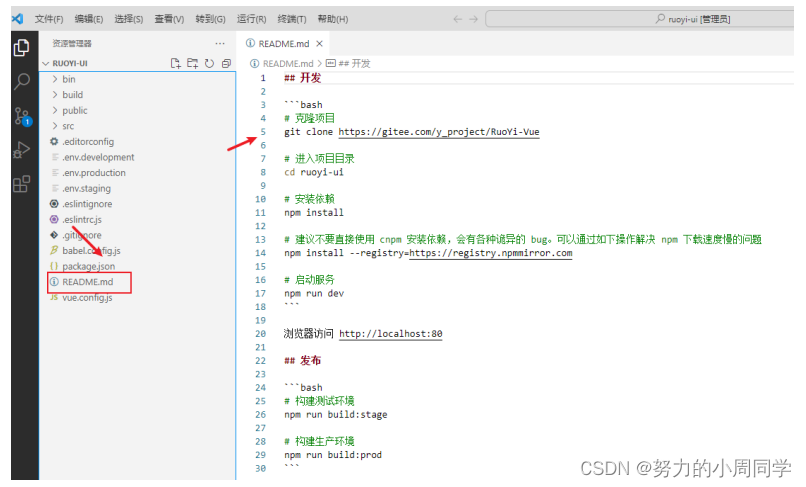This screenshot has width=806, height=487.
Task: Open the 帮助(H) menu
Action: coord(333,19)
